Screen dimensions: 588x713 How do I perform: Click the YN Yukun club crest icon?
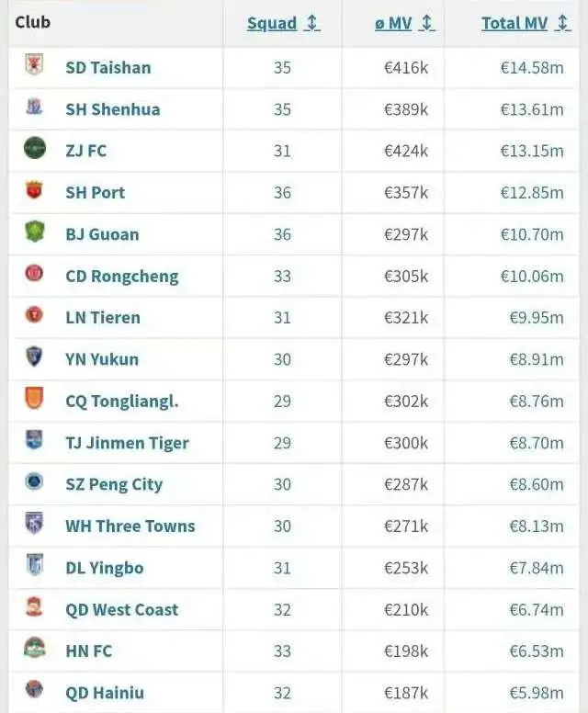pyautogui.click(x=34, y=356)
